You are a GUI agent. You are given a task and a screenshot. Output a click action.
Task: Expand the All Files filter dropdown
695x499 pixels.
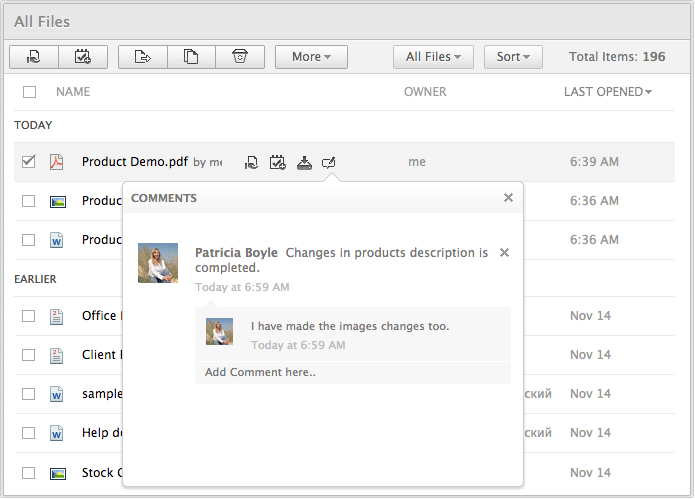(x=433, y=57)
